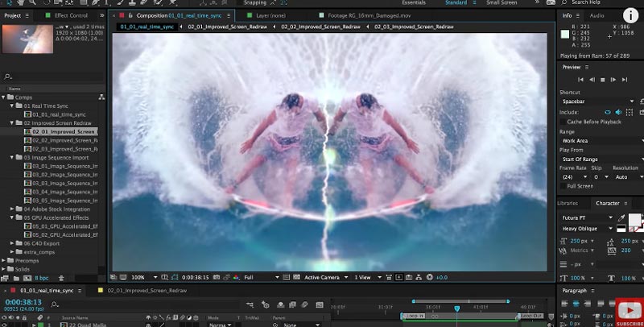The image size is (644, 327).
Task: Expand the Precomps folder
Action: pos(3,261)
